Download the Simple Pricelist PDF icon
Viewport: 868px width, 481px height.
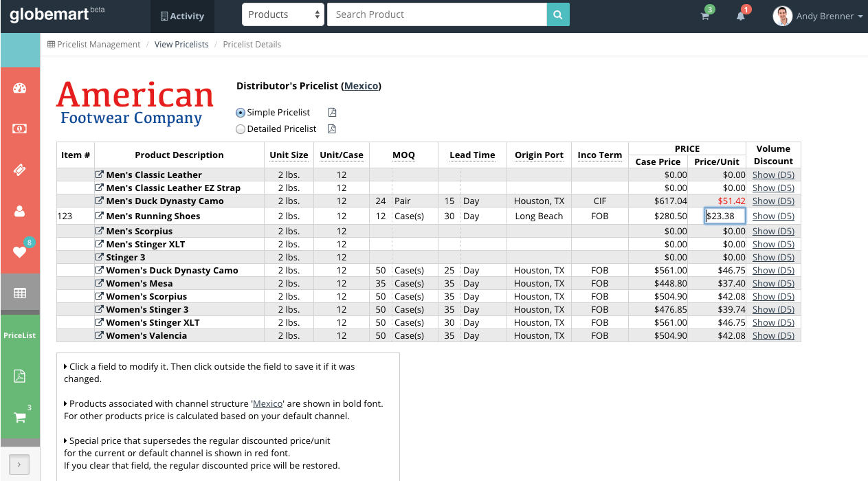[332, 113]
